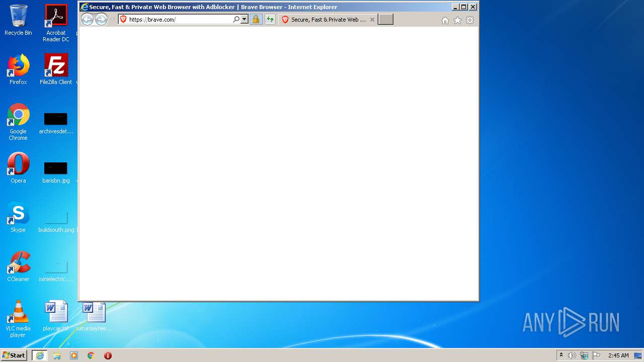Maximize the Internet Explorer window
This screenshot has width=644, height=362.
(x=464, y=7)
